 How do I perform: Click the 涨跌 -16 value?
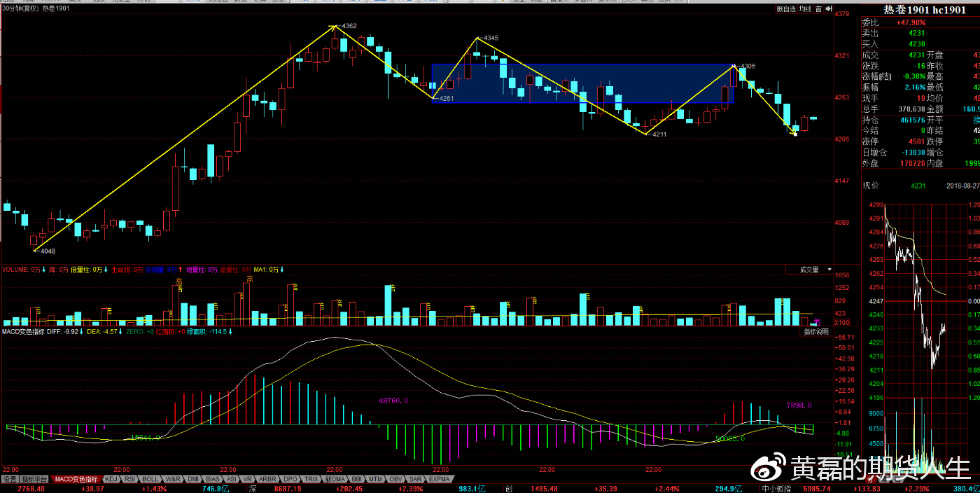click(x=920, y=66)
